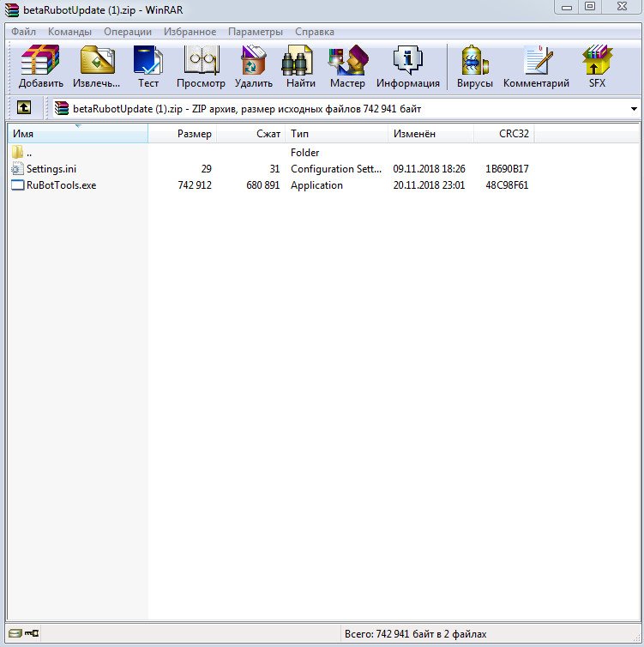Show archive Информация (Info)

click(407, 67)
